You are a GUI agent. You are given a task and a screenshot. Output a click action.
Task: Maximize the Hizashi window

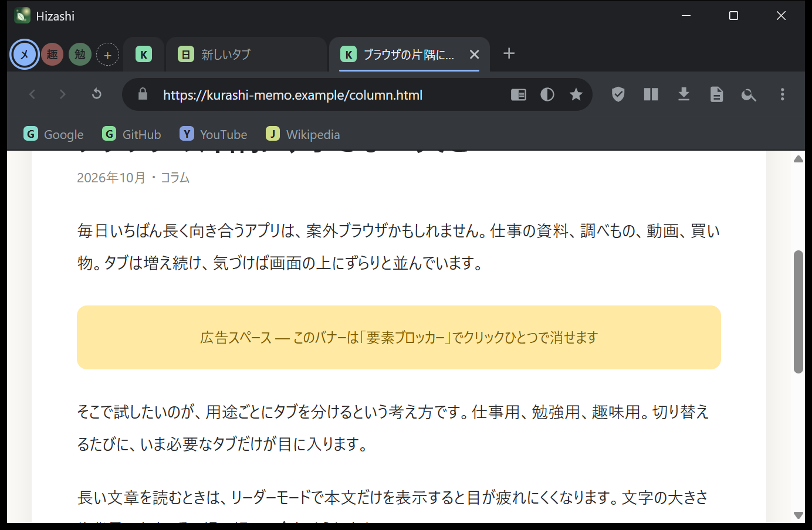(733, 16)
